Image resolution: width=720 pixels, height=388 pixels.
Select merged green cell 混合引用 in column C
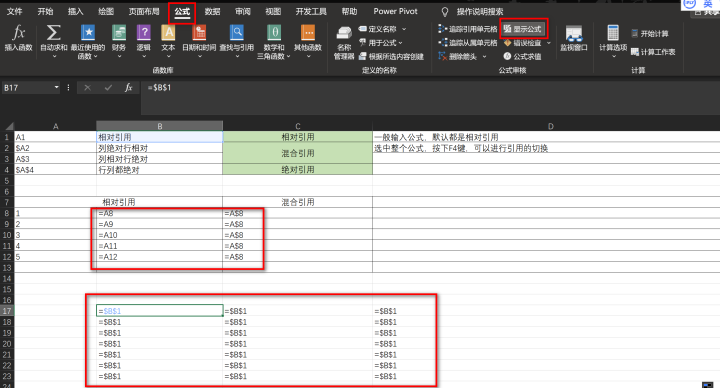coord(298,153)
